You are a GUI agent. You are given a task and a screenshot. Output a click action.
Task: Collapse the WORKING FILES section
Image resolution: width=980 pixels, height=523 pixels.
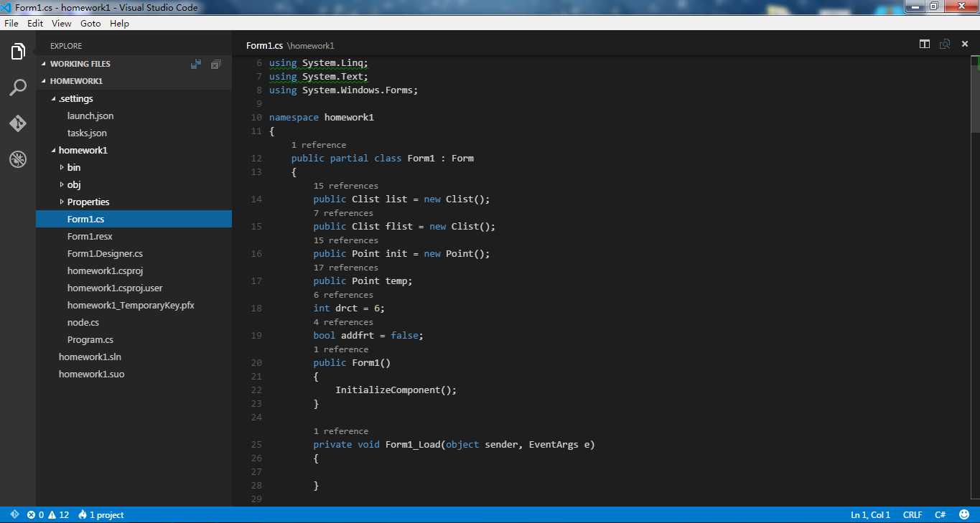point(80,64)
